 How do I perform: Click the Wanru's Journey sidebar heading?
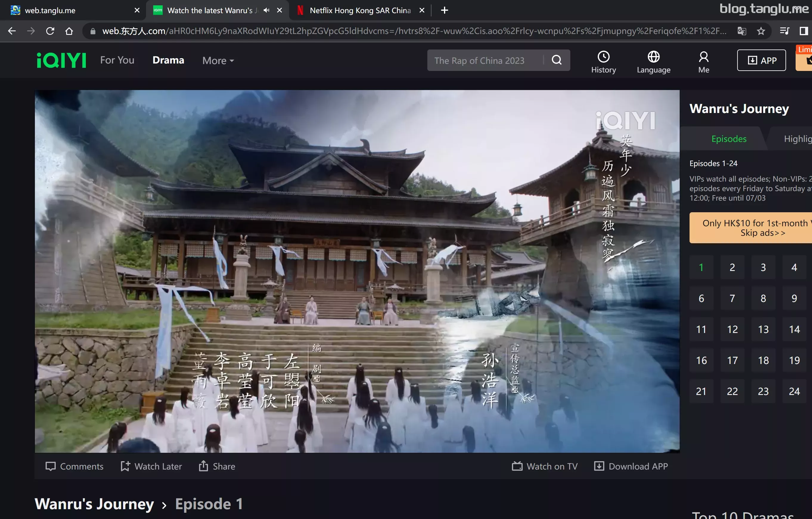click(739, 109)
